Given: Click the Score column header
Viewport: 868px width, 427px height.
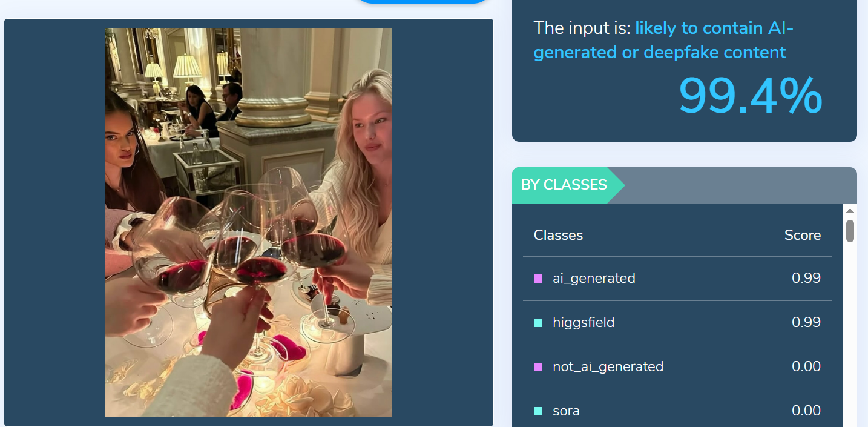Looking at the screenshot, I should (x=803, y=235).
